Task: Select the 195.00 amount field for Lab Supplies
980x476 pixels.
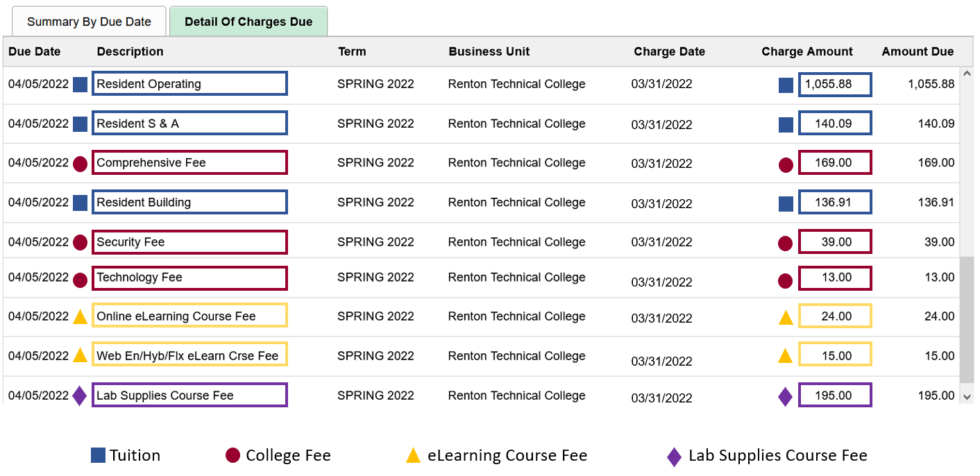Action: [x=835, y=395]
